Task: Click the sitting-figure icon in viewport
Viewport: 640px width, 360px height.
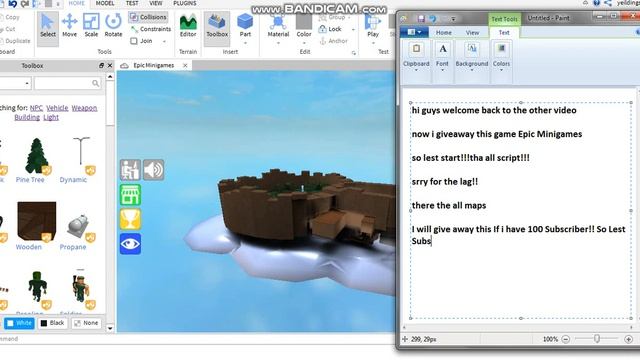Action: tap(130, 170)
